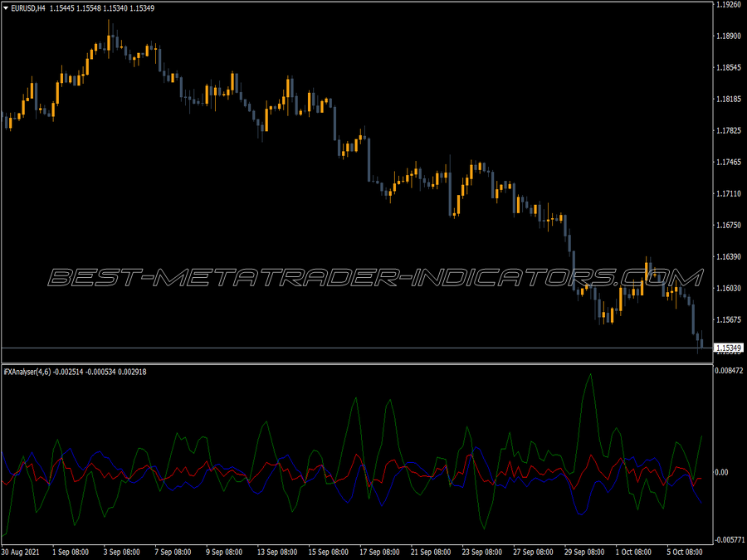This screenshot has height=560, width=747.
Task: Click the 1.19260 price axis label
Action: [729, 5]
